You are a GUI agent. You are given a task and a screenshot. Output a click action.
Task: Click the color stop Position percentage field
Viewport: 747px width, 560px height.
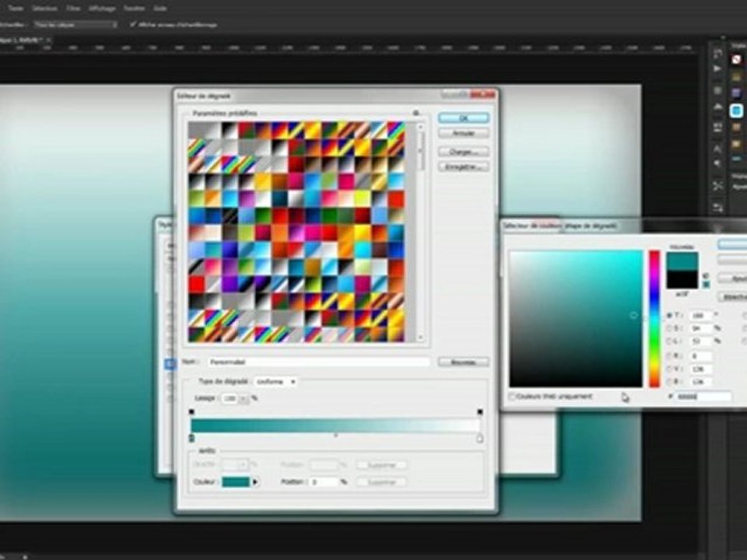pos(324,482)
